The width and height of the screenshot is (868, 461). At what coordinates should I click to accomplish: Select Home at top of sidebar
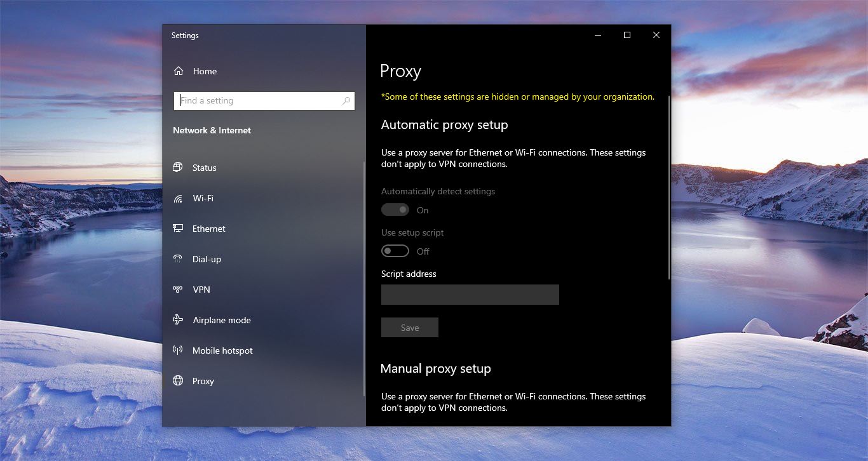point(205,70)
